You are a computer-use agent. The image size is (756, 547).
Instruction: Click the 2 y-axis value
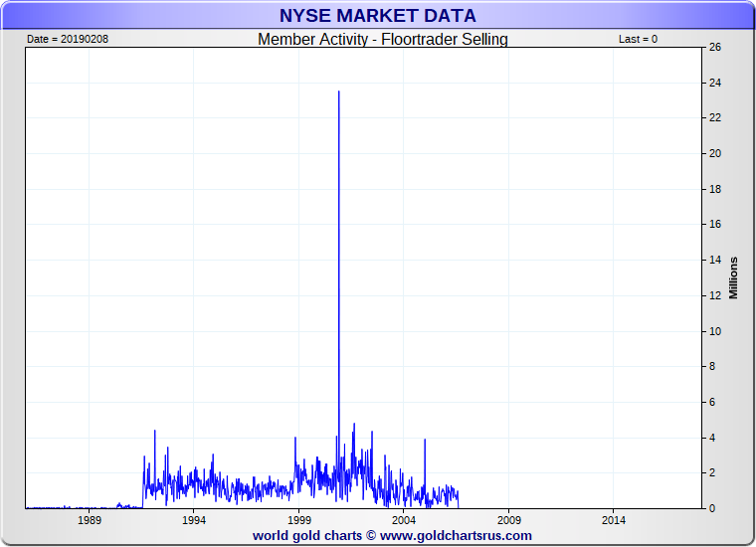tap(712, 473)
